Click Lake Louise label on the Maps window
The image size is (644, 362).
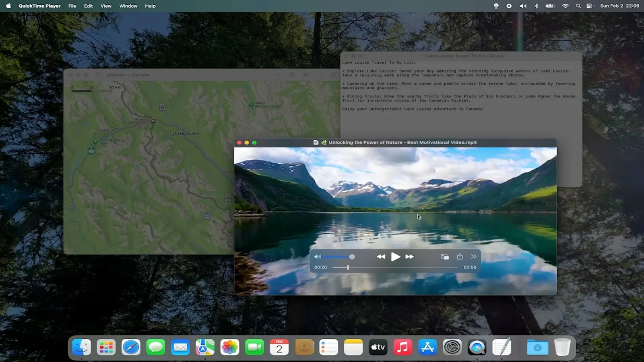click(187, 133)
